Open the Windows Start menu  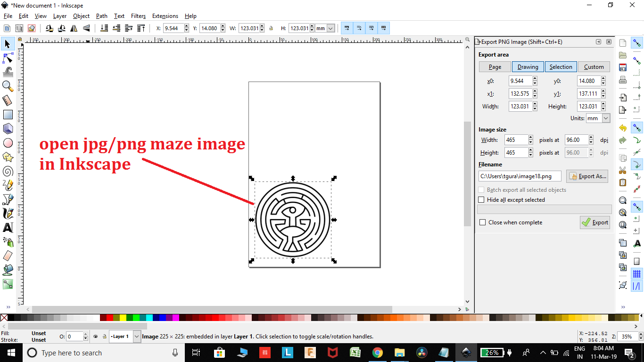tap(11, 353)
